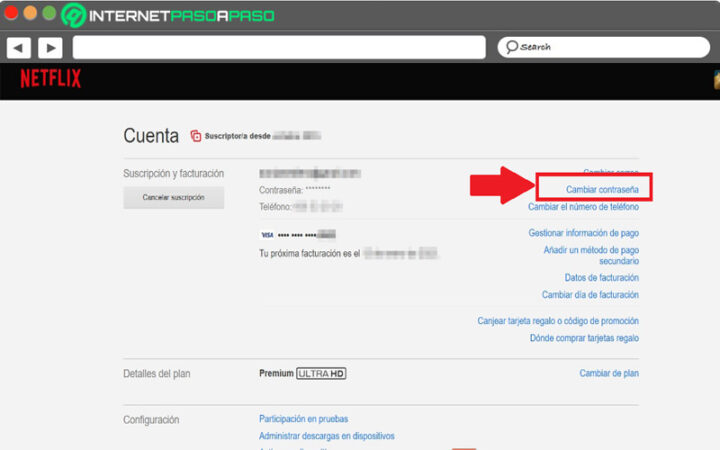Click the Configuración section label
Viewport: 720px width, 450px height.
(x=151, y=420)
